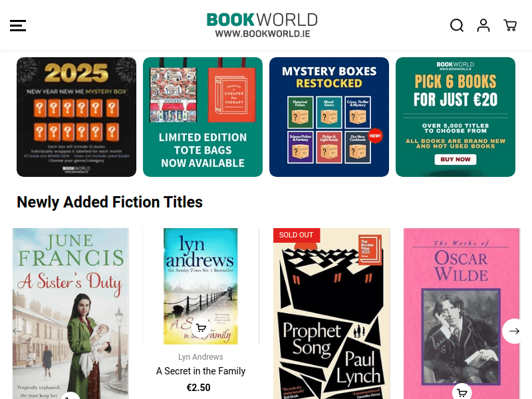Click the right carousel arrow

pyautogui.click(x=514, y=331)
